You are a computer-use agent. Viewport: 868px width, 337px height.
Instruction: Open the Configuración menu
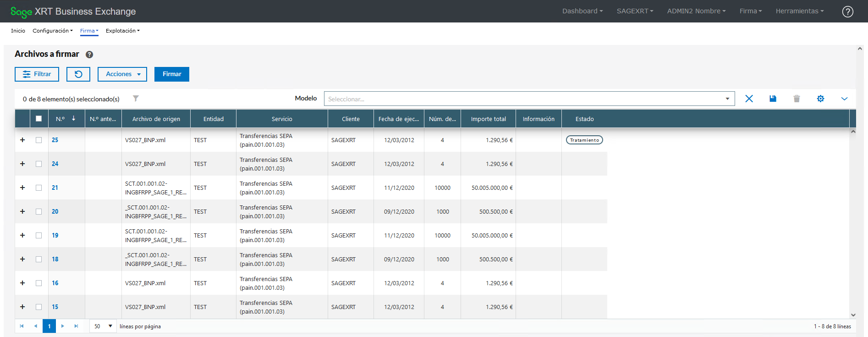pos(52,31)
